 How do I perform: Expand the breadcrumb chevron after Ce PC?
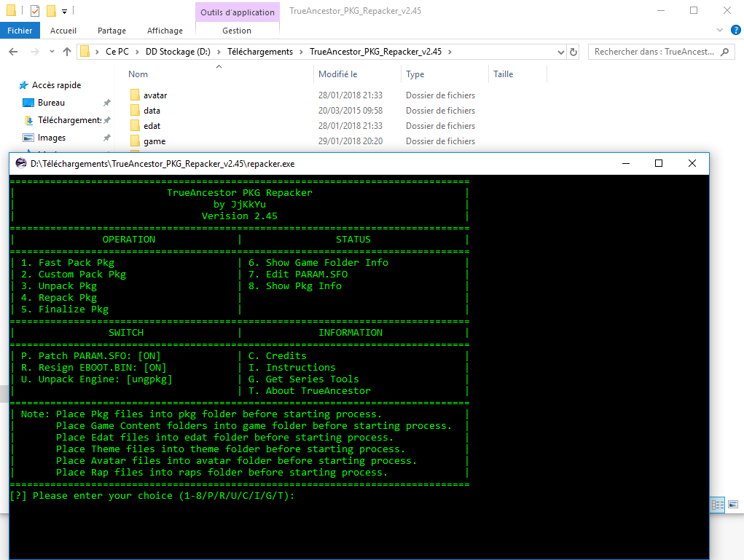137,52
